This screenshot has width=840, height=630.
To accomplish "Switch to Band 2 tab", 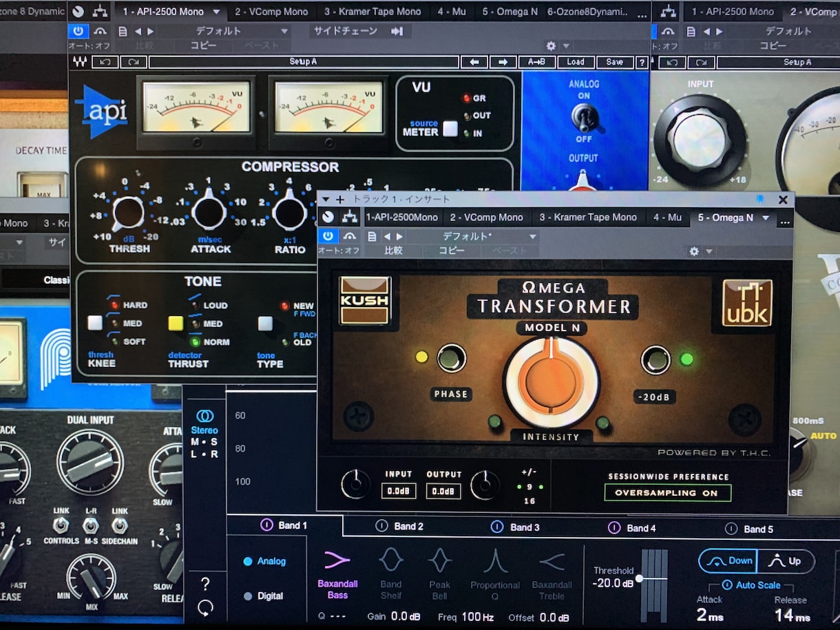I will click(x=399, y=527).
